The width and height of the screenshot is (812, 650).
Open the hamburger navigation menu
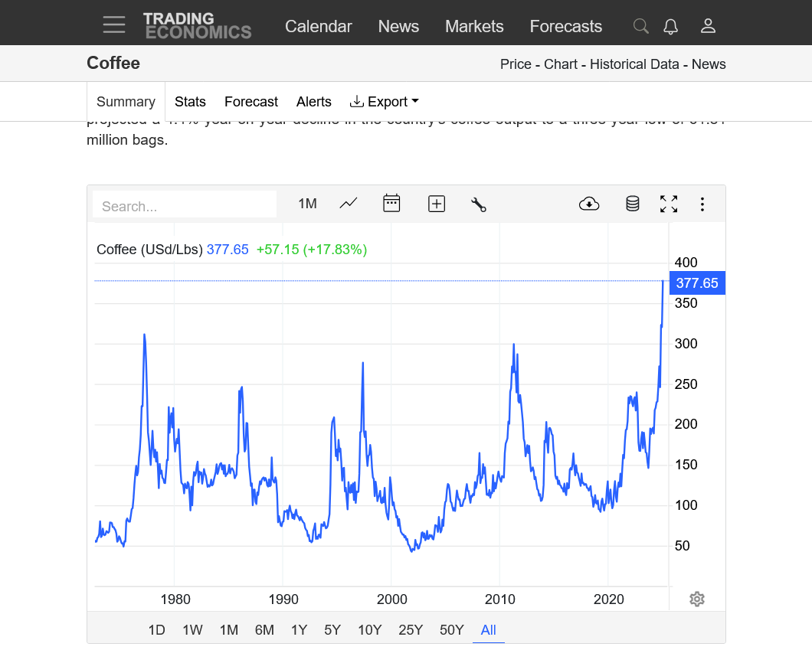tap(114, 24)
